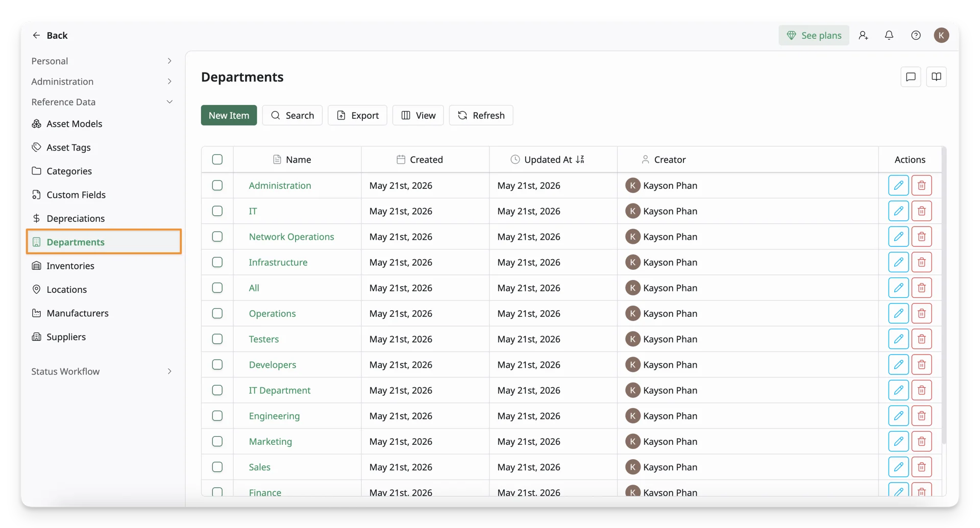This screenshot has width=980, height=528.
Task: Expand the Administration sidebar section
Action: pyautogui.click(x=102, y=82)
